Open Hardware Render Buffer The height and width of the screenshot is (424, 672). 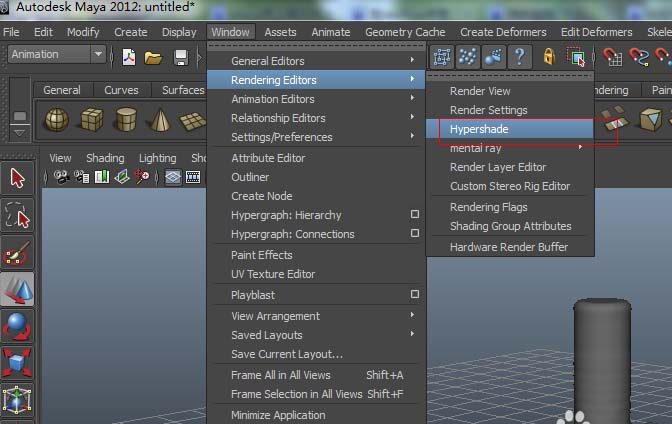tap(510, 247)
